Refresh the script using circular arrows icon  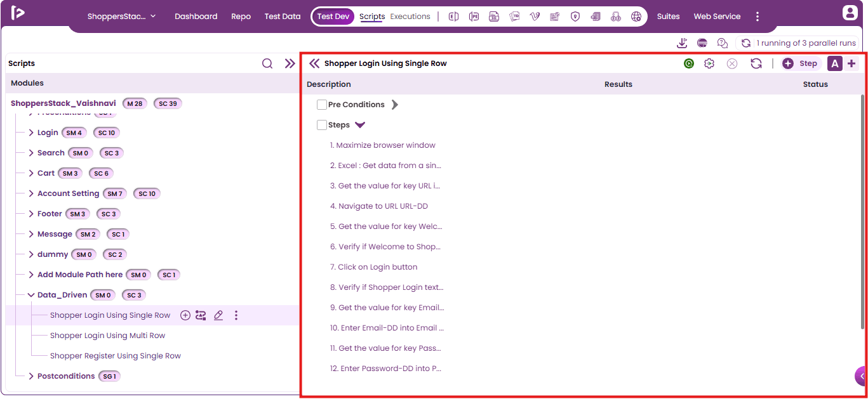[756, 63]
